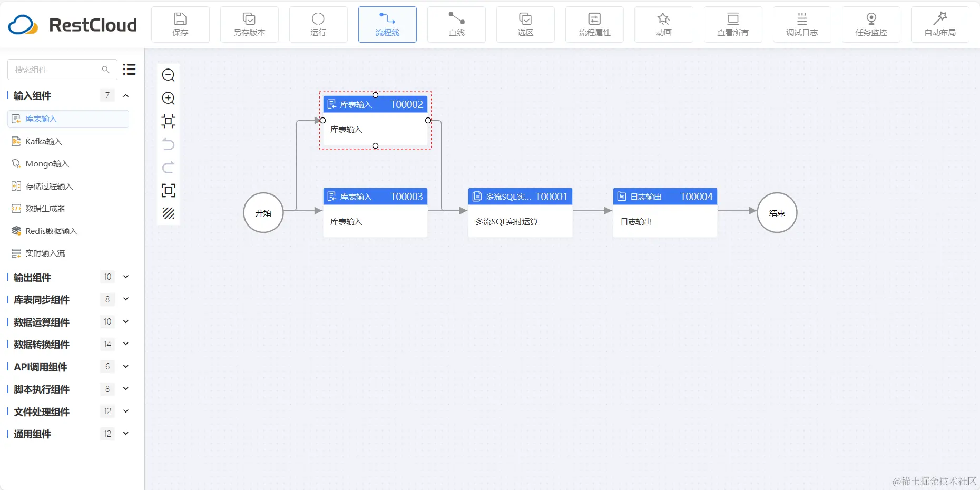Focus the 搜索组件 search field

pyautogui.click(x=62, y=70)
